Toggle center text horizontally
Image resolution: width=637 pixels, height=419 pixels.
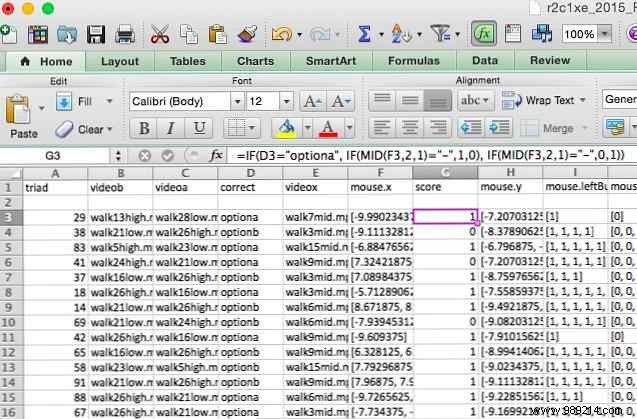[x=410, y=128]
